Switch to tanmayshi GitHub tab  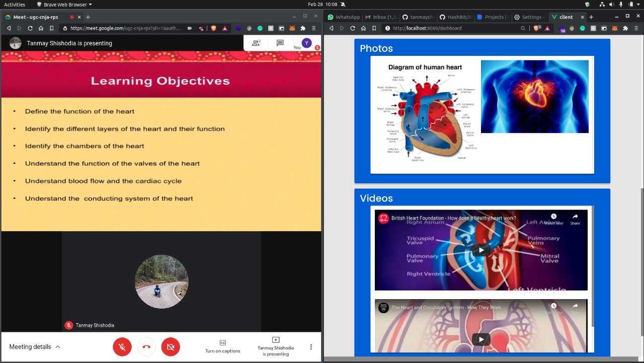point(419,17)
